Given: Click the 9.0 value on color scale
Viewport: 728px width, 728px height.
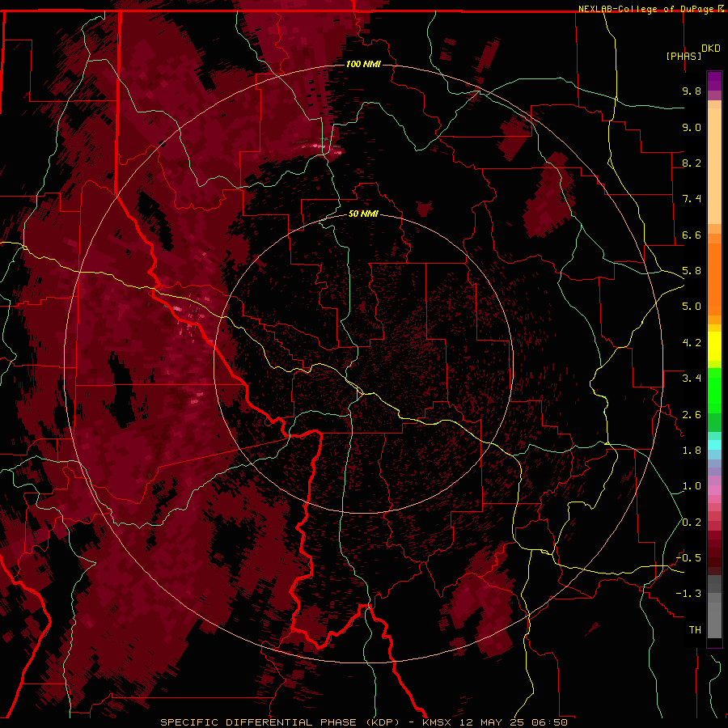Looking at the screenshot, I should pyautogui.click(x=692, y=127).
